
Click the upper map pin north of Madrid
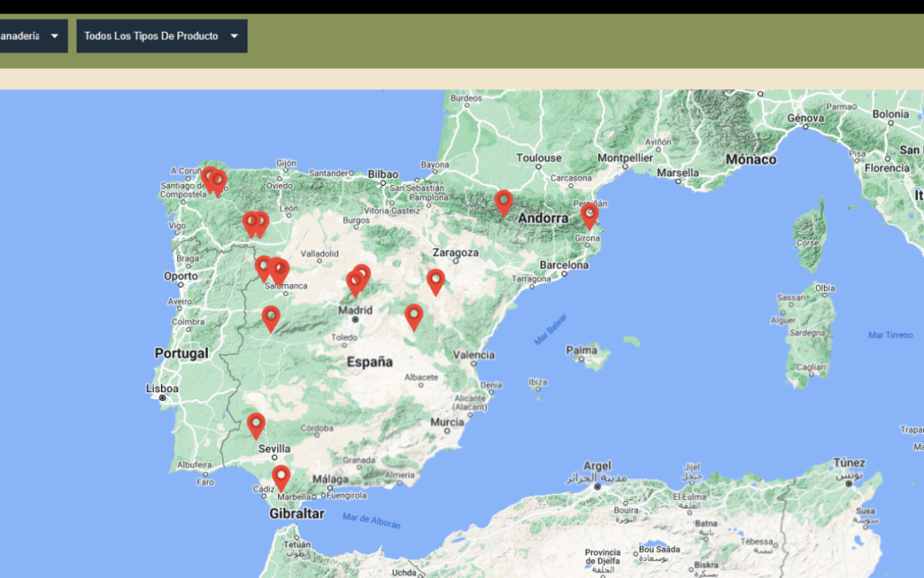point(363,275)
